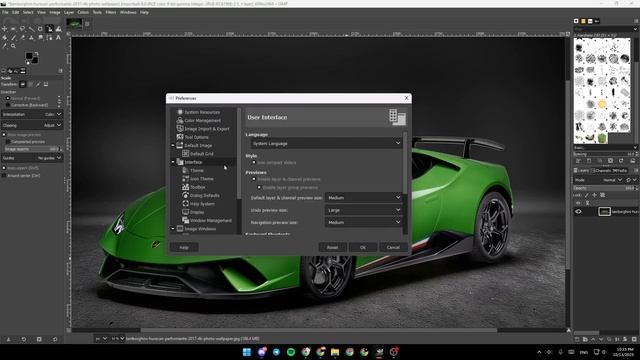Toggle Keep aspect (Shift) checkbox

coord(4,168)
